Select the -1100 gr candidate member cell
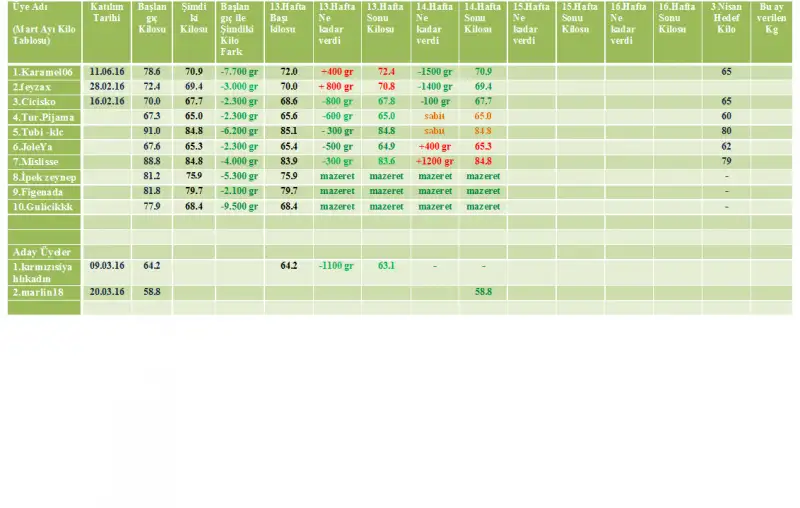This screenshot has width=800, height=508. [336, 266]
